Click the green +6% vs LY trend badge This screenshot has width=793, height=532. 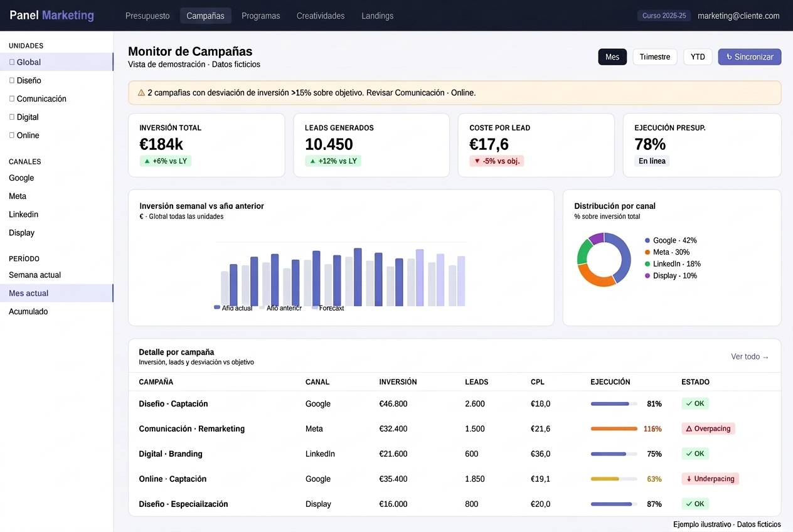click(x=166, y=161)
